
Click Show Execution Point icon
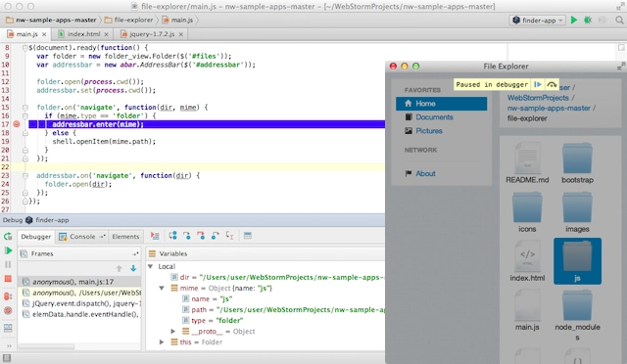point(155,236)
